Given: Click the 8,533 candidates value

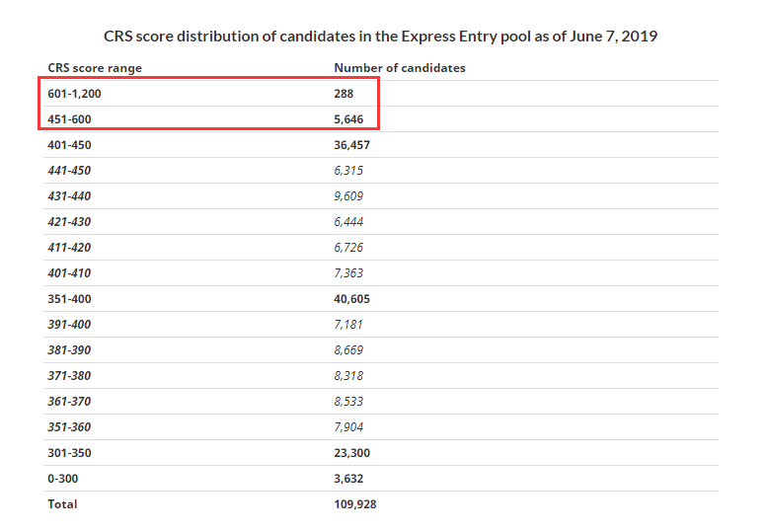Looking at the screenshot, I should click(x=348, y=401).
